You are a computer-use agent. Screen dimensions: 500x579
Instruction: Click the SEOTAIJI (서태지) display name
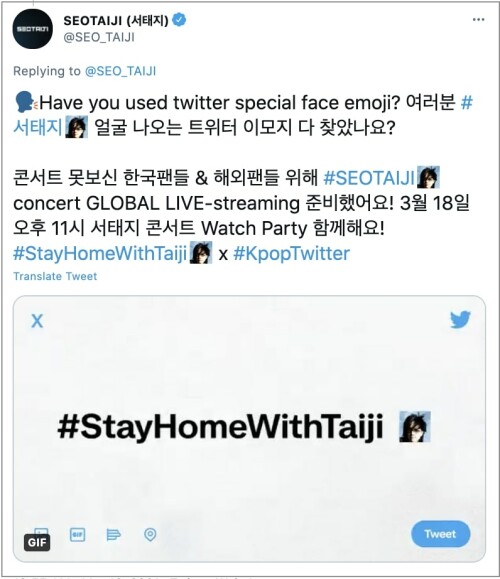tap(116, 21)
